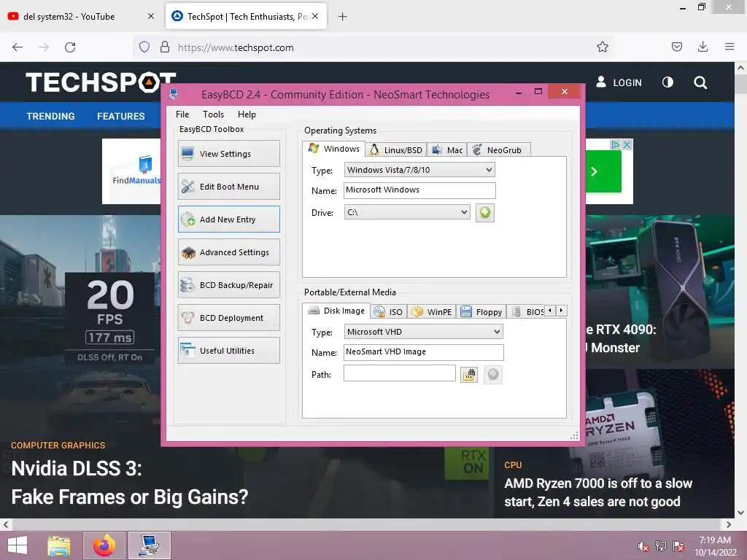Open the Firefox downloads panel

point(703,47)
